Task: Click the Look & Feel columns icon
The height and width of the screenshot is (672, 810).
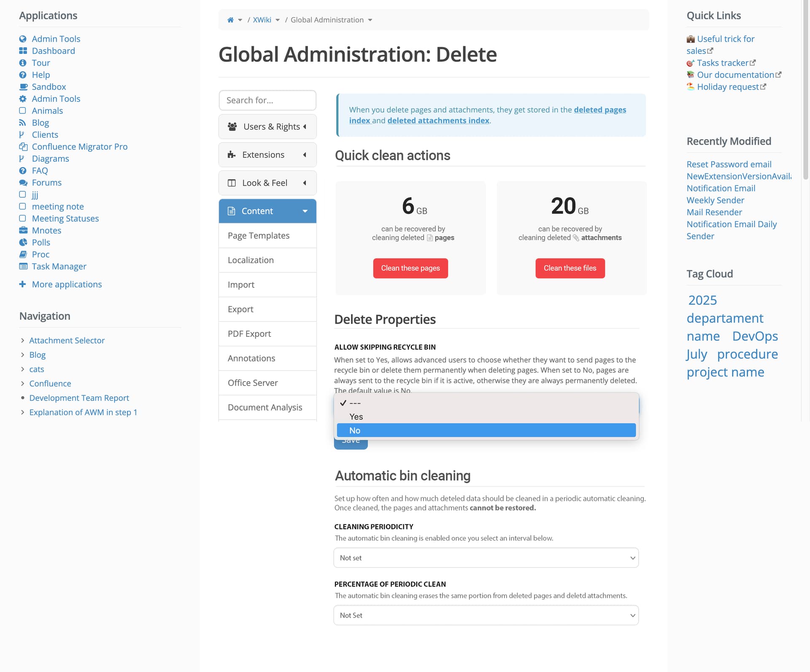Action: tap(232, 183)
